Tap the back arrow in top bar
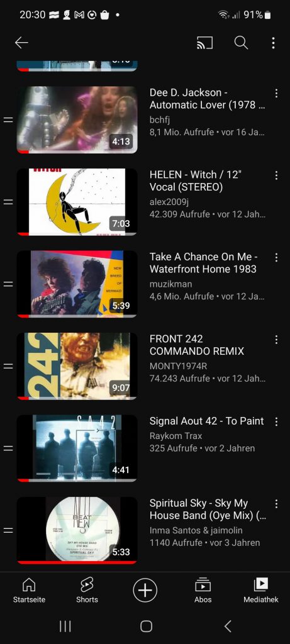The height and width of the screenshot is (644, 290). click(x=21, y=43)
